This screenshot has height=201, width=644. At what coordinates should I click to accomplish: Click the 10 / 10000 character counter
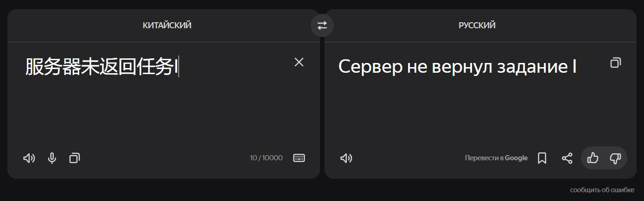tap(266, 158)
